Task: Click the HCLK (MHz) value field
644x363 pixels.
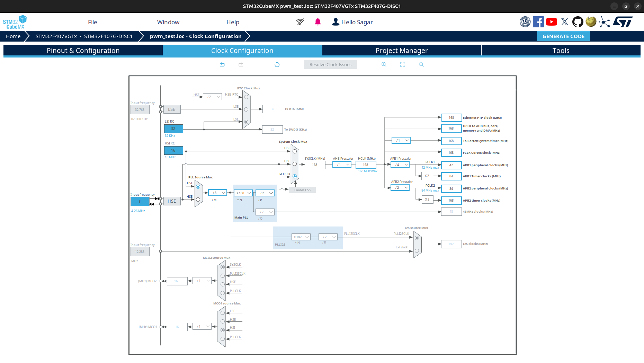Action: pyautogui.click(x=366, y=165)
